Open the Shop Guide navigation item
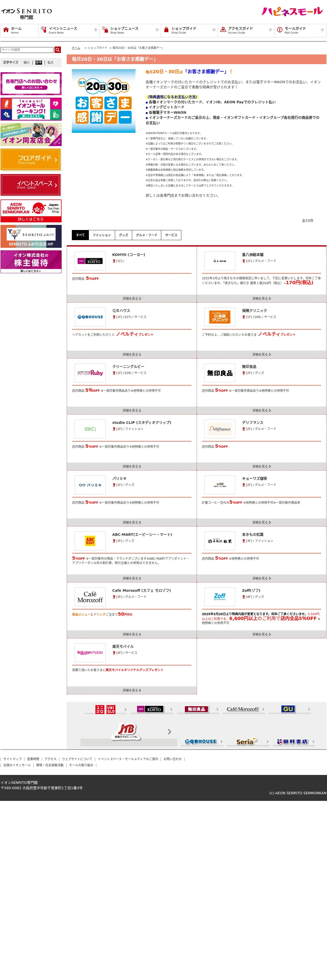This screenshot has width=327, height=980. (x=189, y=31)
